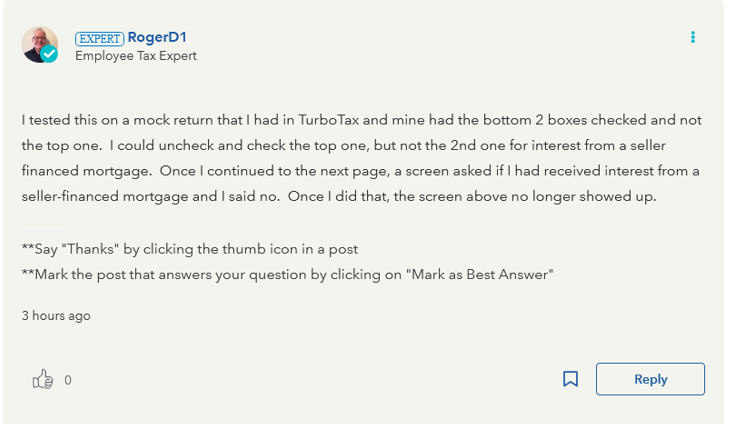
Task: Click the "3 hours ago" timestamp
Action: (56, 316)
